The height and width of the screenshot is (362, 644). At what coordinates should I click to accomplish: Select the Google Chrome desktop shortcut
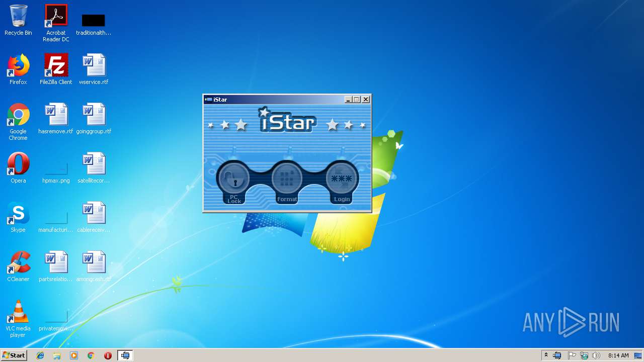coord(18,122)
